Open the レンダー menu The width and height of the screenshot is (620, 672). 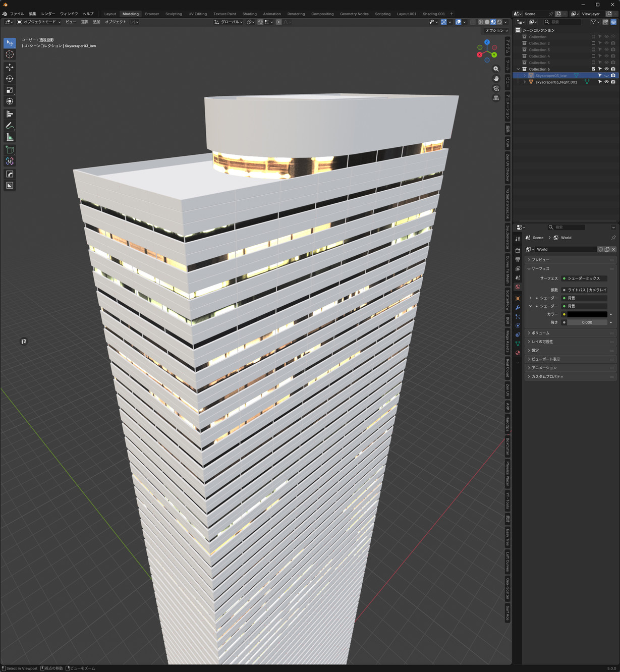point(48,14)
